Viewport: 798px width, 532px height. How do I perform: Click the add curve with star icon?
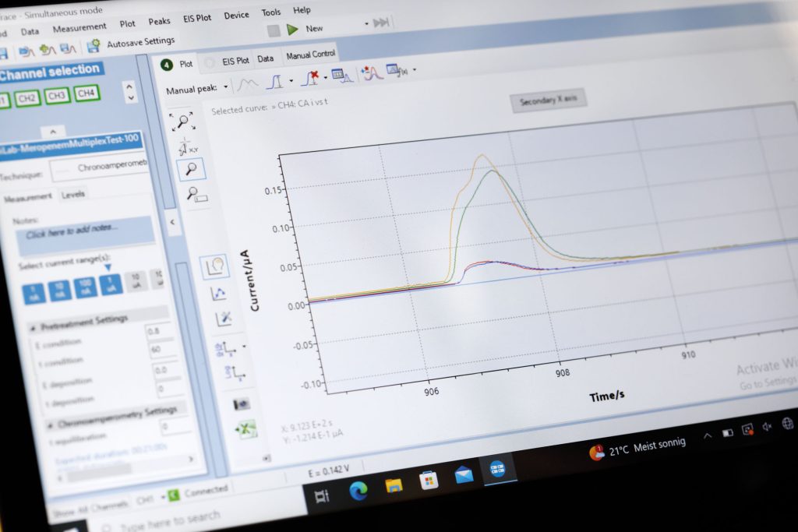(x=372, y=74)
